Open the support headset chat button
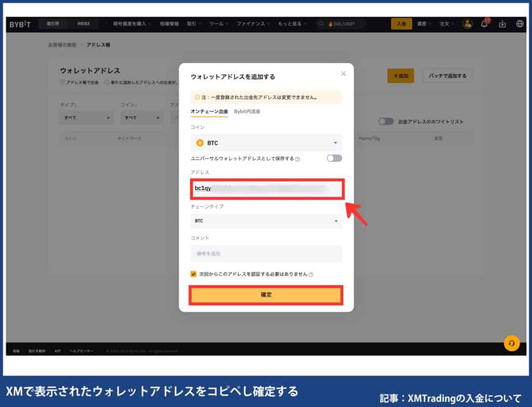532x407 pixels. tap(512, 343)
